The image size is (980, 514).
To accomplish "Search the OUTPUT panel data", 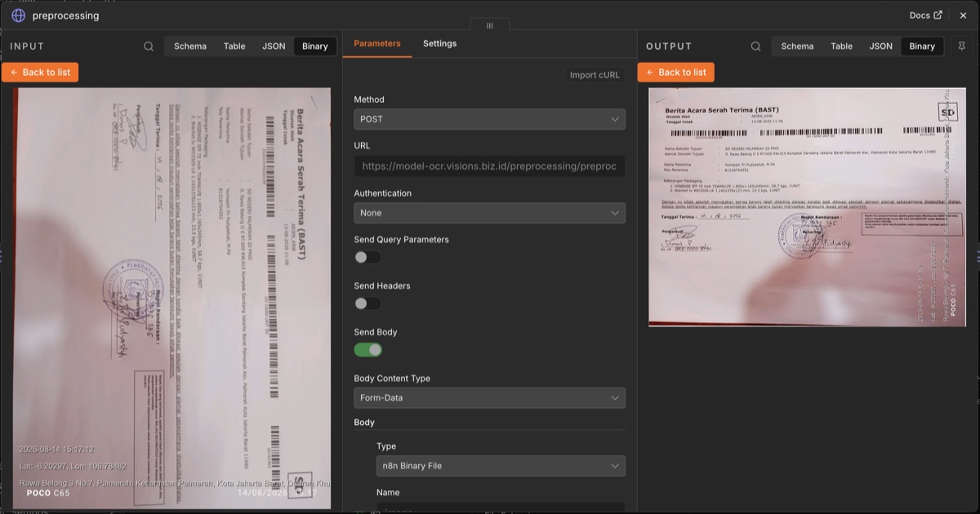I will pos(755,47).
